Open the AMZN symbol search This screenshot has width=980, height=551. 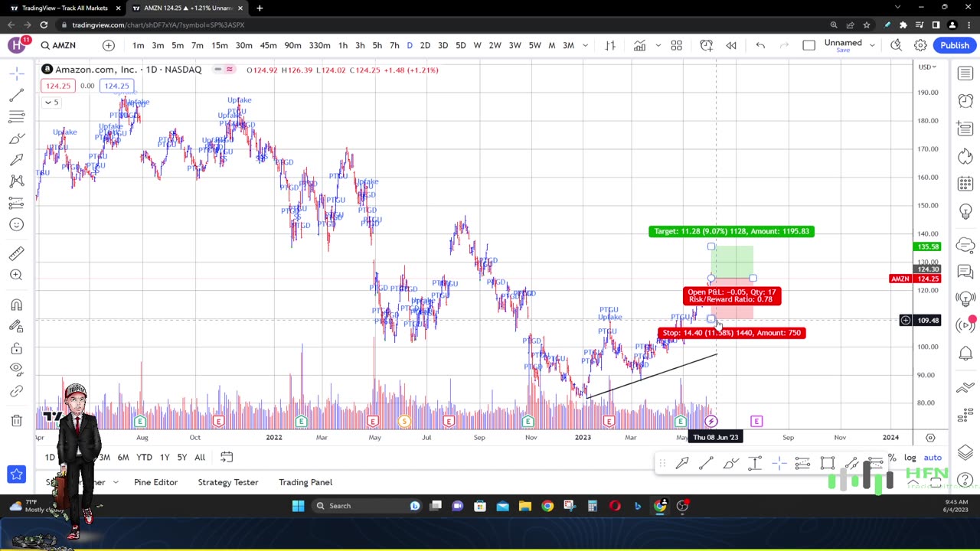[58, 45]
